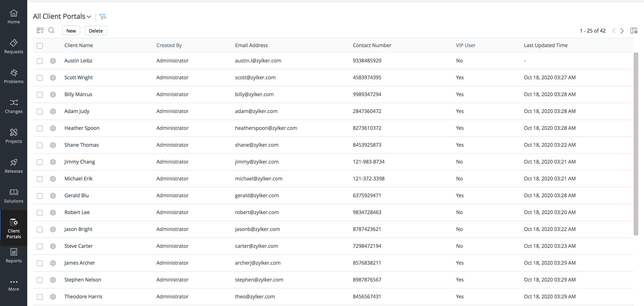This screenshot has height=306, width=644.
Task: Tick the select-all checkbox in header
Action: 40,46
